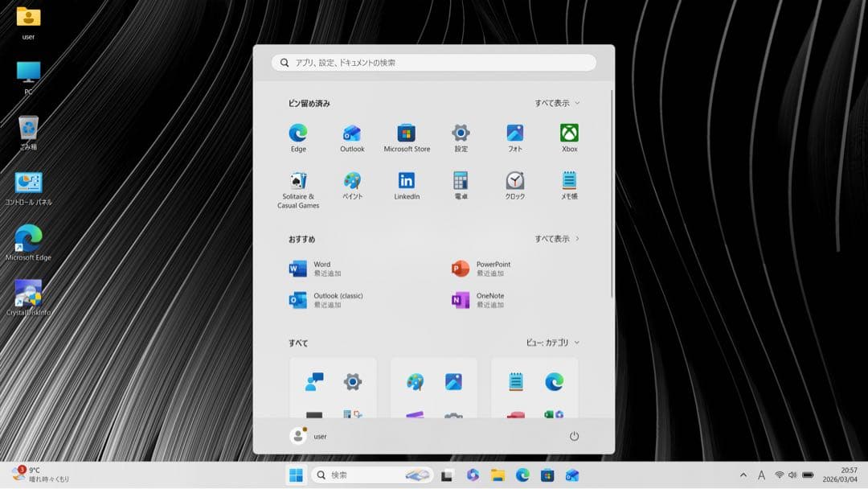
Task: Open the user account in Start menu
Action: point(309,437)
